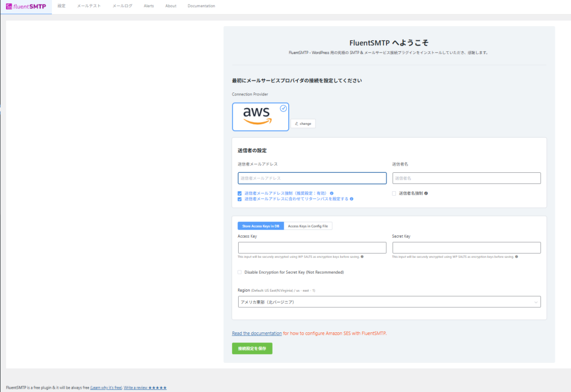Click info icon under Access Key field
Viewport: 571px width, 392px height.
tap(362, 257)
